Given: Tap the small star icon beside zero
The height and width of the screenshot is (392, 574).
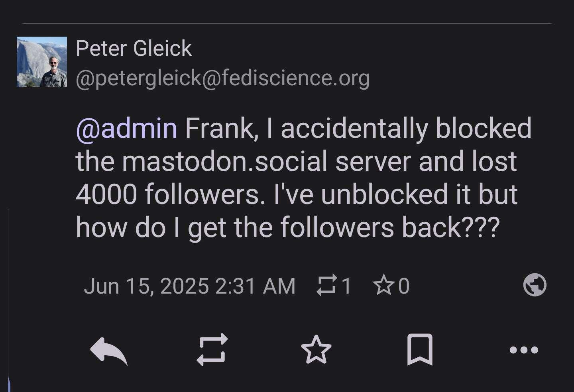Looking at the screenshot, I should click(x=384, y=285).
